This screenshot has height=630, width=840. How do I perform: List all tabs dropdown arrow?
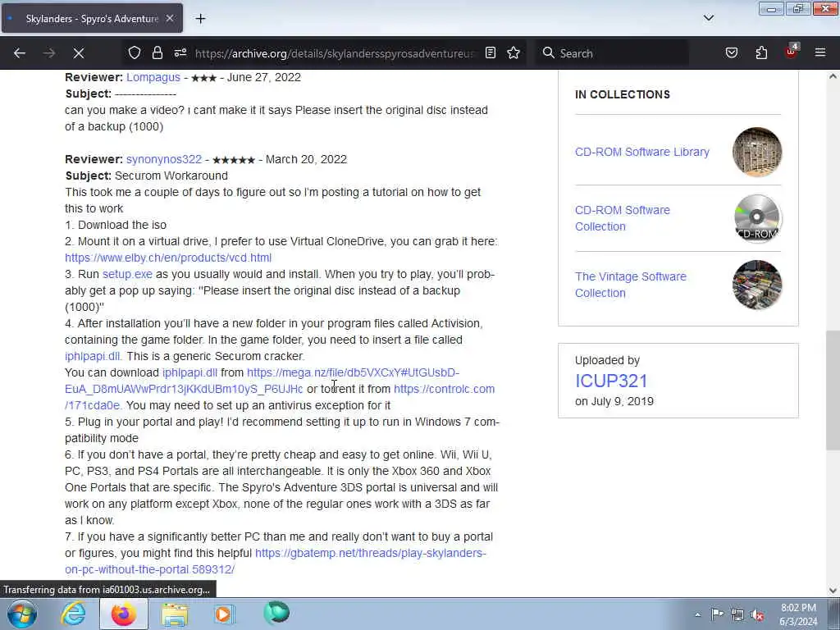pos(709,18)
